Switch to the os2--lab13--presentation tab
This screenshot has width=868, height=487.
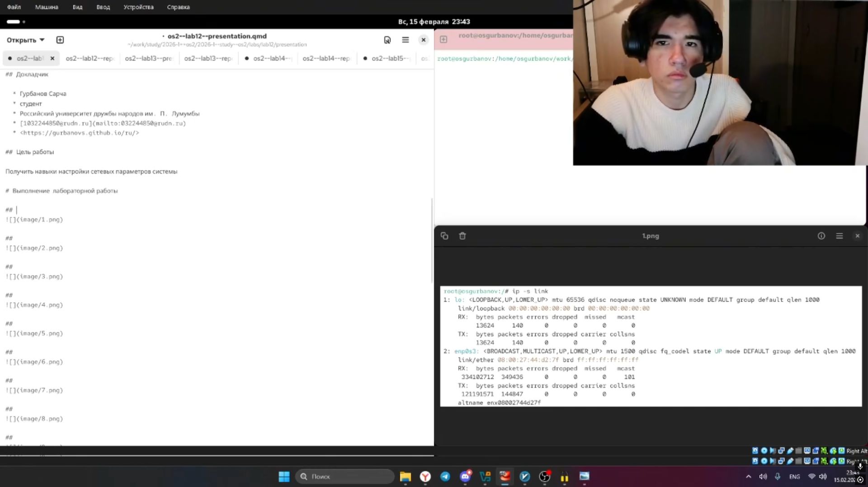[x=149, y=58]
